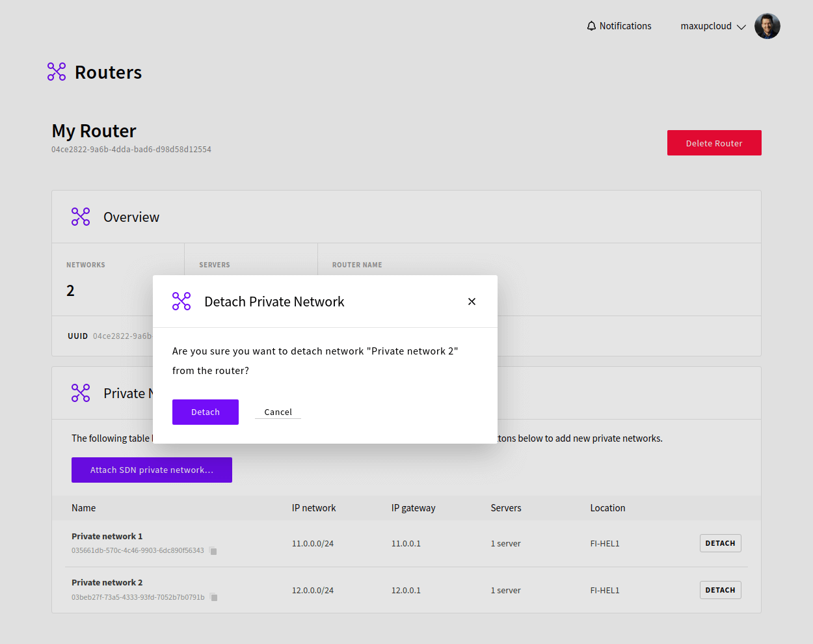Screen dimensions: 813x644
Task: Click the My Router title
Action: [94, 131]
